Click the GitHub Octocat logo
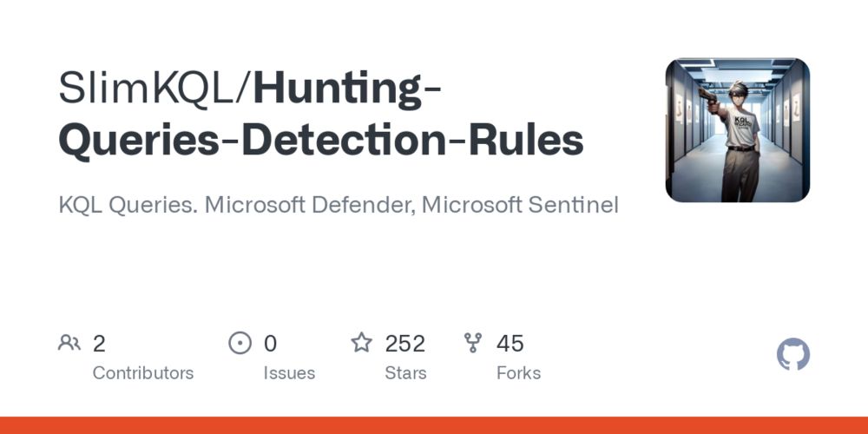Image resolution: width=868 pixels, height=434 pixels. pos(792,354)
